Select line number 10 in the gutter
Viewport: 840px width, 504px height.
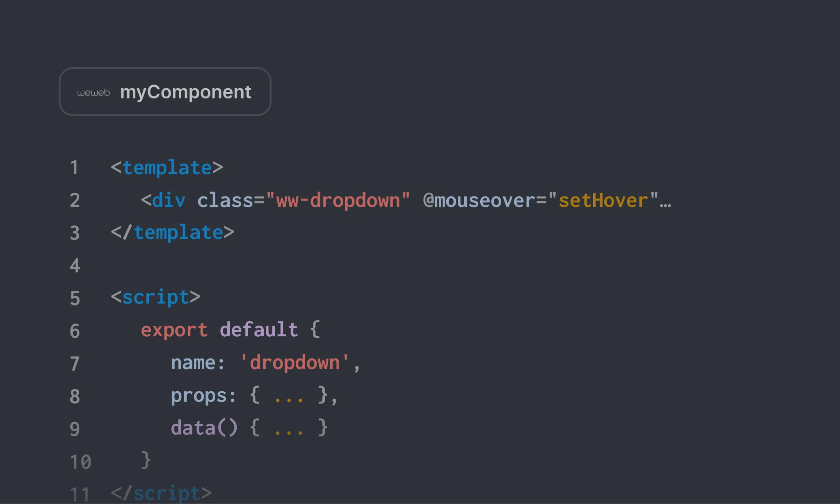click(x=80, y=462)
